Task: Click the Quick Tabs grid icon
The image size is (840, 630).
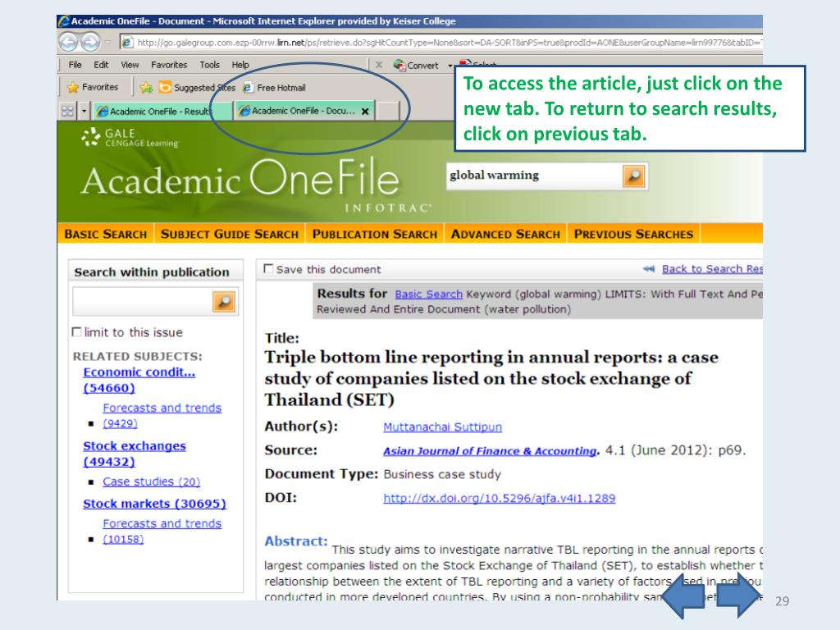Action: point(67,111)
